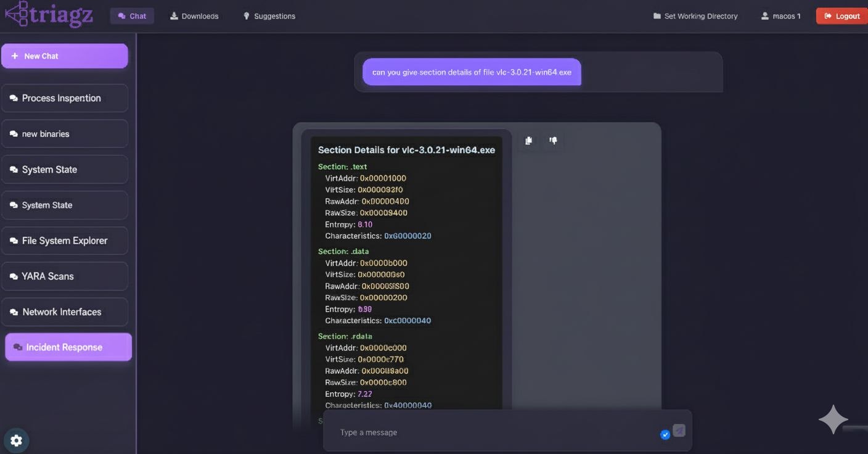Select the YARA Scans chat
The width and height of the screenshot is (868, 454).
[65, 276]
